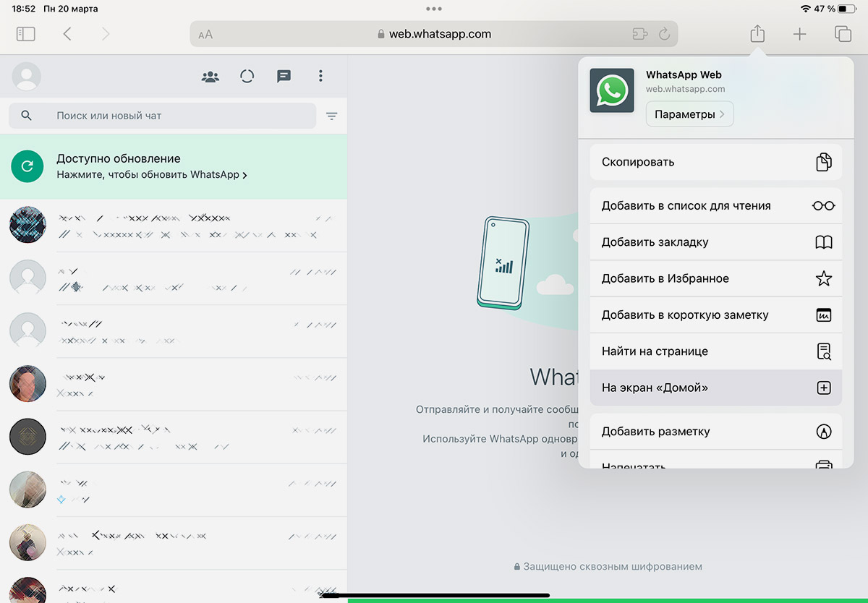Tap Wi-Fi icon in status bar

tap(806, 9)
